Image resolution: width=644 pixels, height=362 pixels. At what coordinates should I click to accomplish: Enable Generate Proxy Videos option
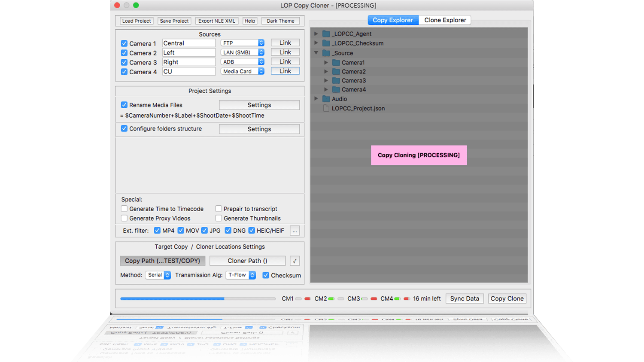coord(124,219)
